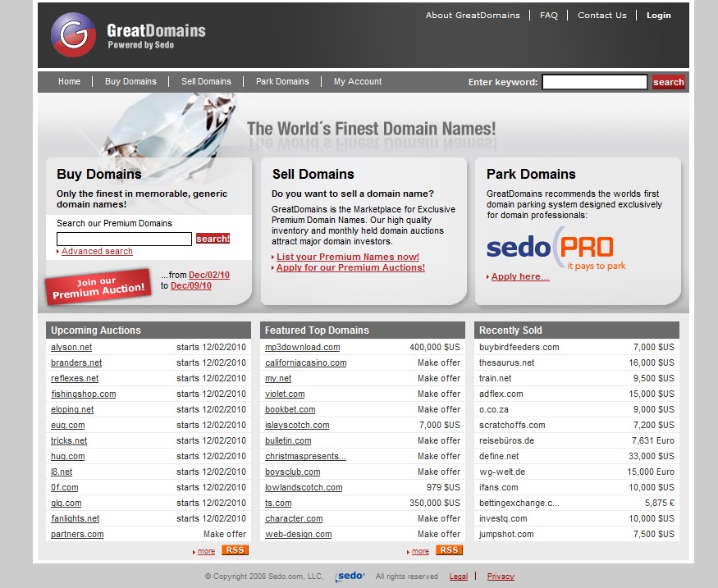The height and width of the screenshot is (588, 718).
Task: Open the My Account menu
Action: pos(358,81)
